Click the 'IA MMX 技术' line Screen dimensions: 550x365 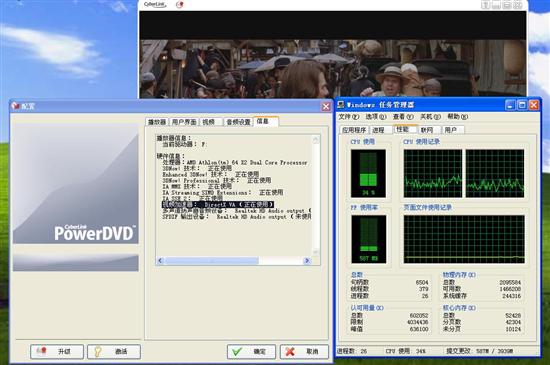[197, 187]
